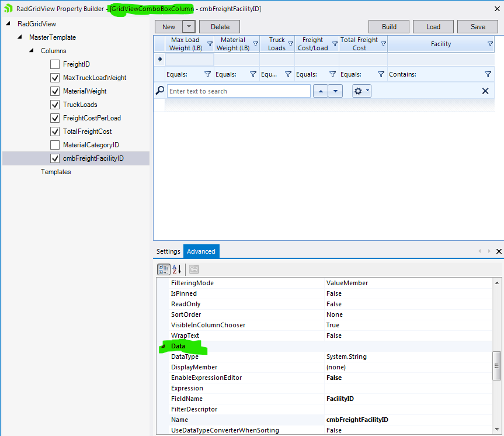This screenshot has height=436, width=504.
Task: Select the Advanced tab
Action: [201, 251]
